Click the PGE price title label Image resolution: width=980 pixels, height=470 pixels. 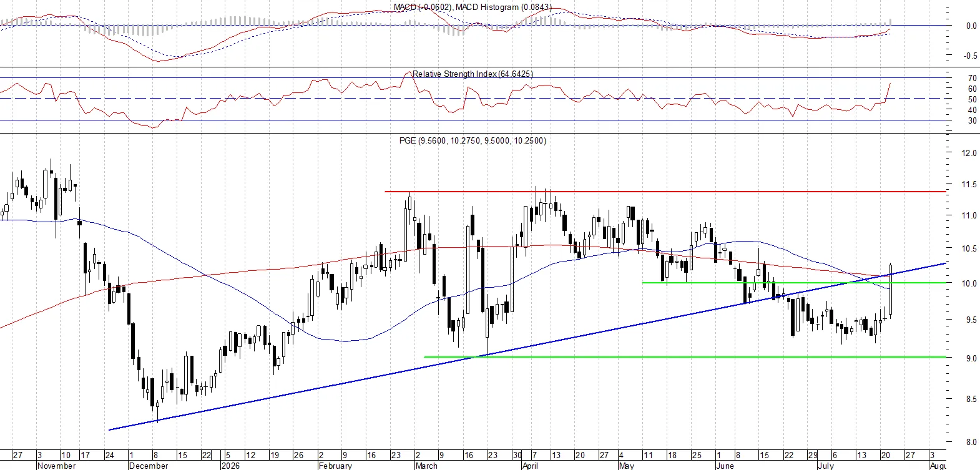pos(473,140)
